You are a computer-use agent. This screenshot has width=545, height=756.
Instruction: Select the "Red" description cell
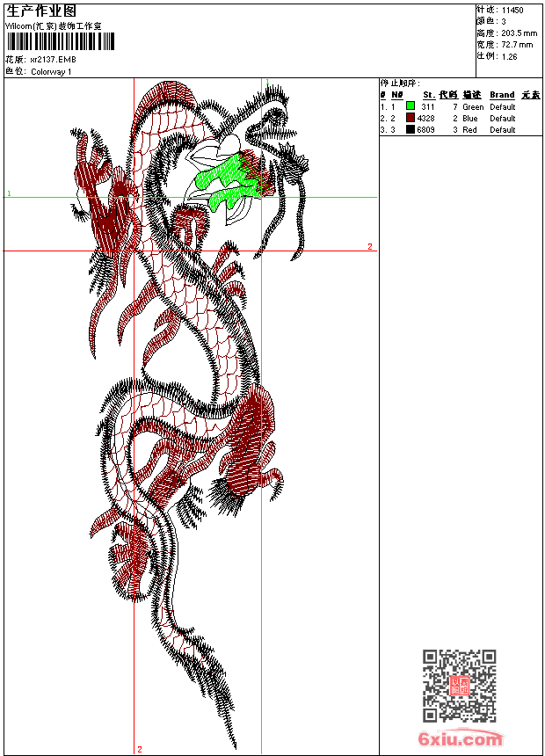(x=469, y=130)
